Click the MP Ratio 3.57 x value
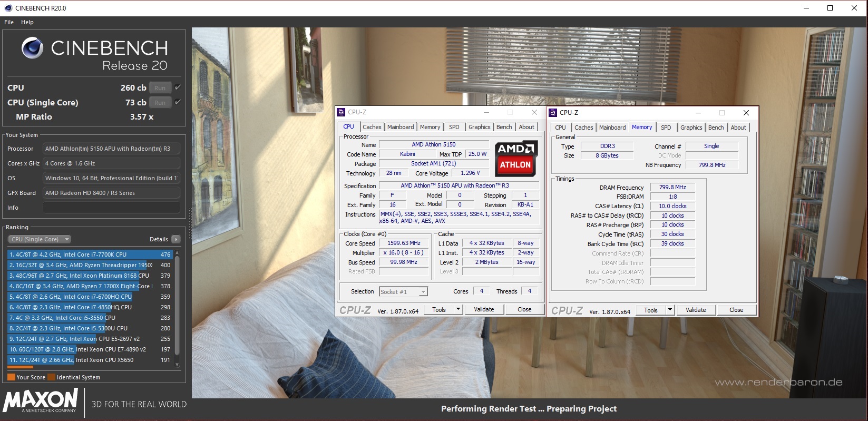 pos(142,117)
